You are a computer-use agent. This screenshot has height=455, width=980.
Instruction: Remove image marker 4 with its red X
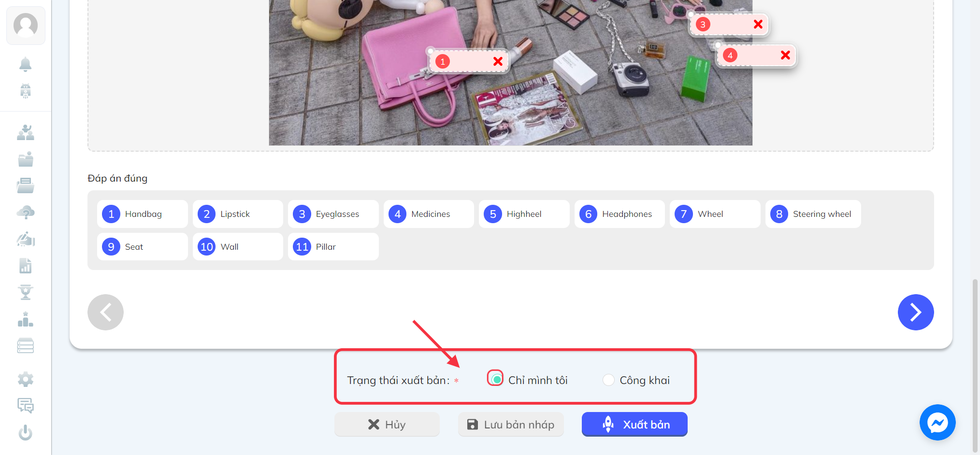pyautogui.click(x=786, y=55)
